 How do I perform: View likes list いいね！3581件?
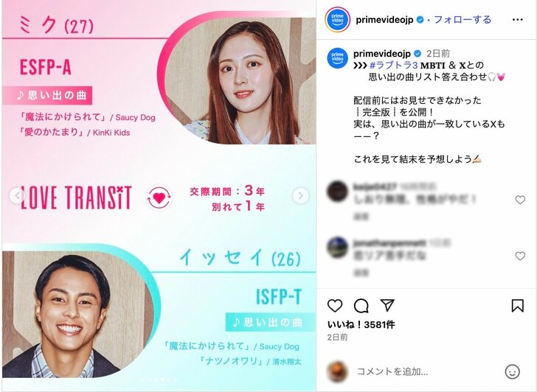pos(361,325)
